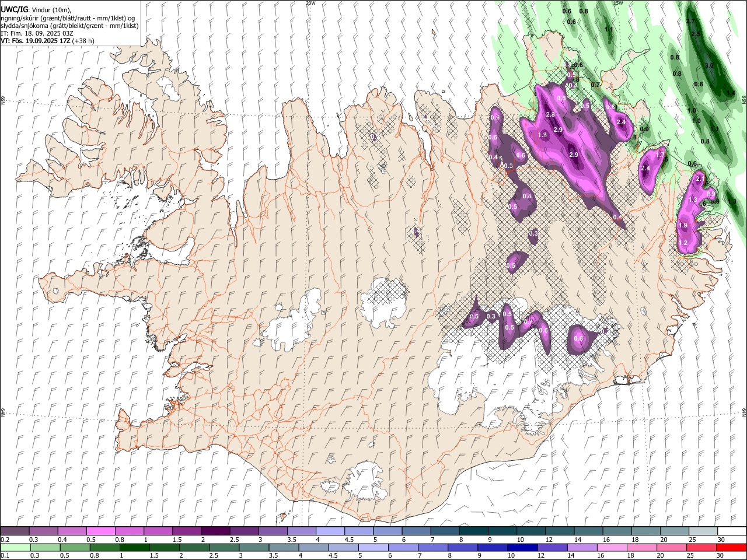The image size is (747, 560).
Task: Select the white snow legend swatch at 30
Action: [732, 531]
